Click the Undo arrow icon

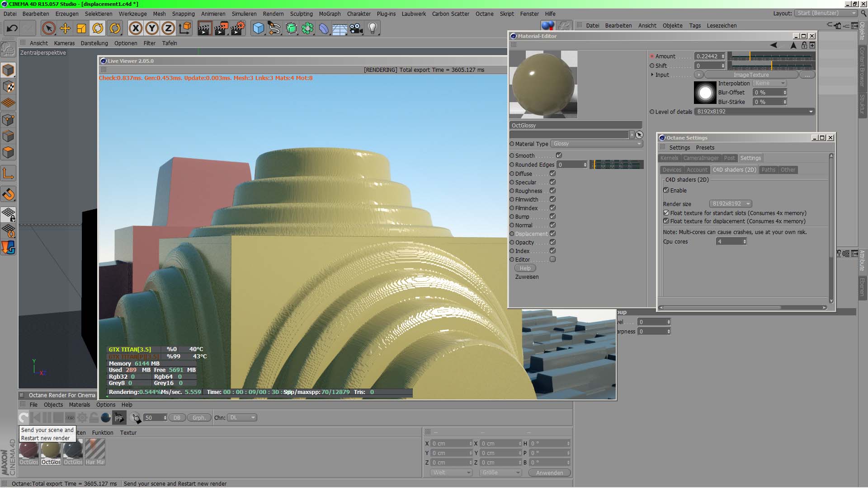12,28
